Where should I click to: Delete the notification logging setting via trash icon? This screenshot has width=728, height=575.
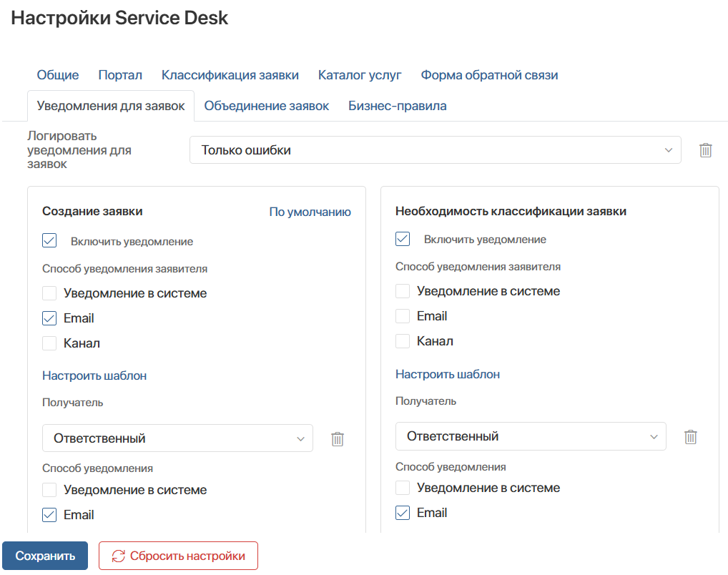click(x=705, y=150)
